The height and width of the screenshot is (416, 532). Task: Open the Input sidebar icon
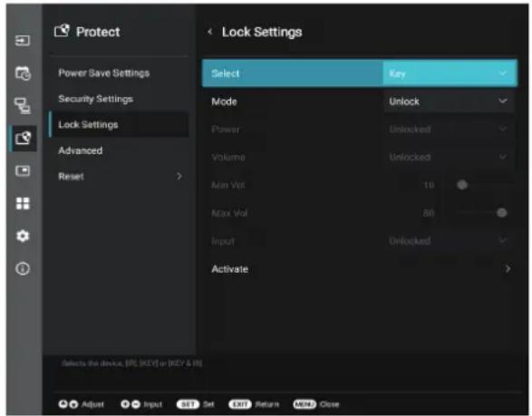[x=23, y=41]
